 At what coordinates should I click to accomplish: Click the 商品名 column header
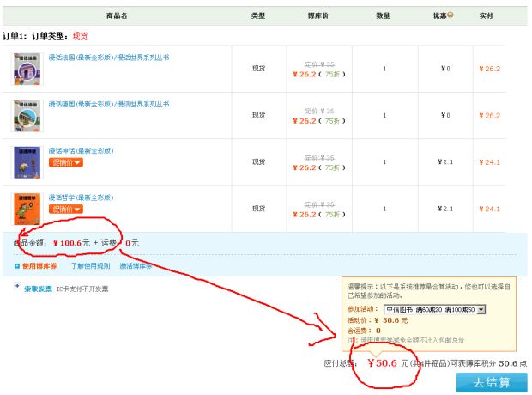coord(117,15)
